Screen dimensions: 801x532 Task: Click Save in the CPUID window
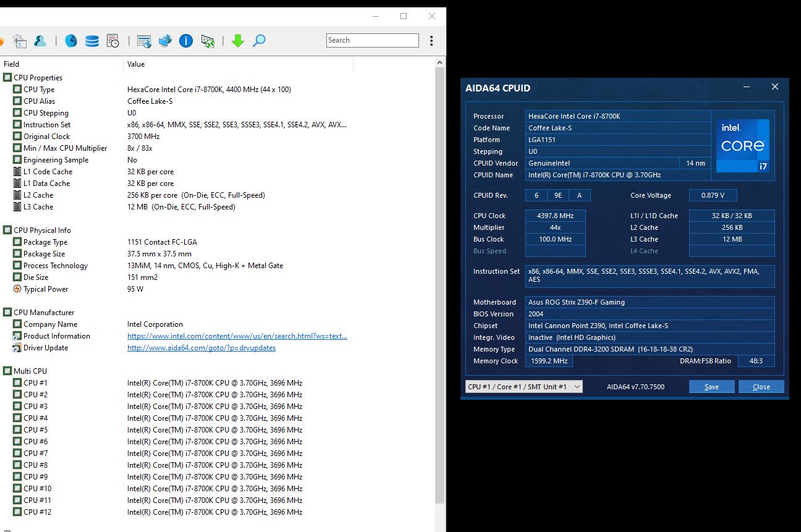pos(711,387)
